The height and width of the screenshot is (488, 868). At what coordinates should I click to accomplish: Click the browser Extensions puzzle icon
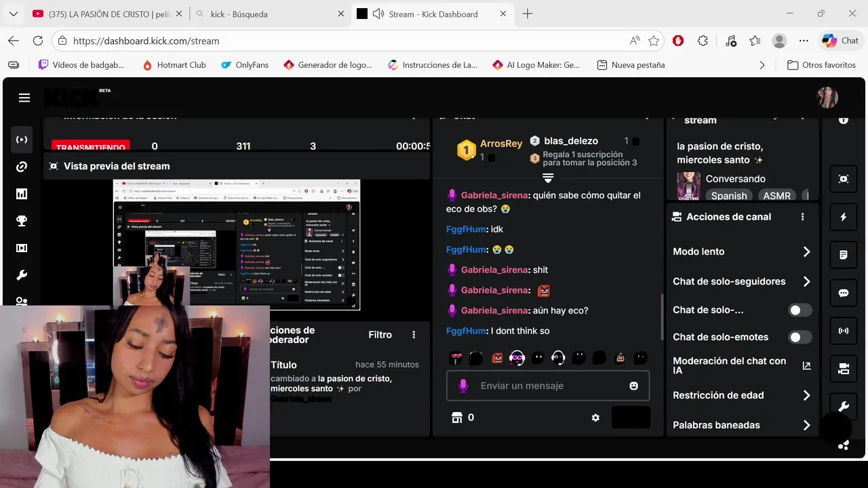coord(703,41)
